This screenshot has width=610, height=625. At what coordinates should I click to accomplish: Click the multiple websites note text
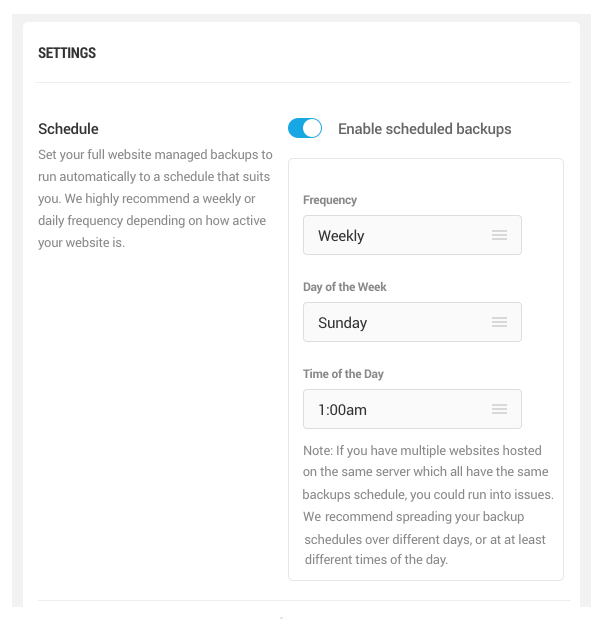pos(426,505)
